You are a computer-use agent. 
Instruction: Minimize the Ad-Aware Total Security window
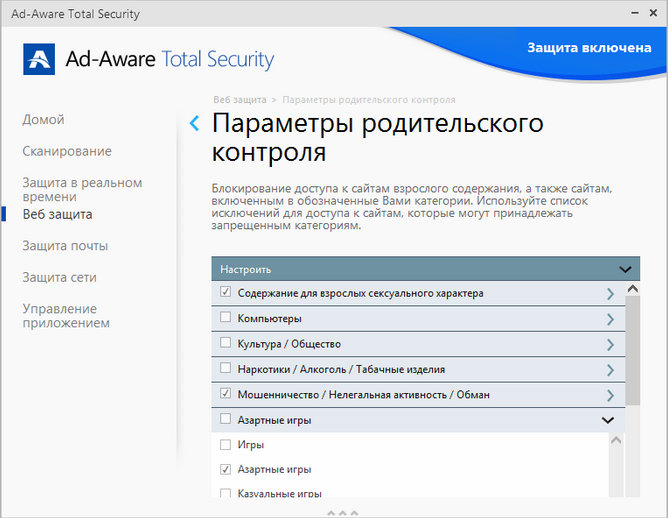point(635,13)
